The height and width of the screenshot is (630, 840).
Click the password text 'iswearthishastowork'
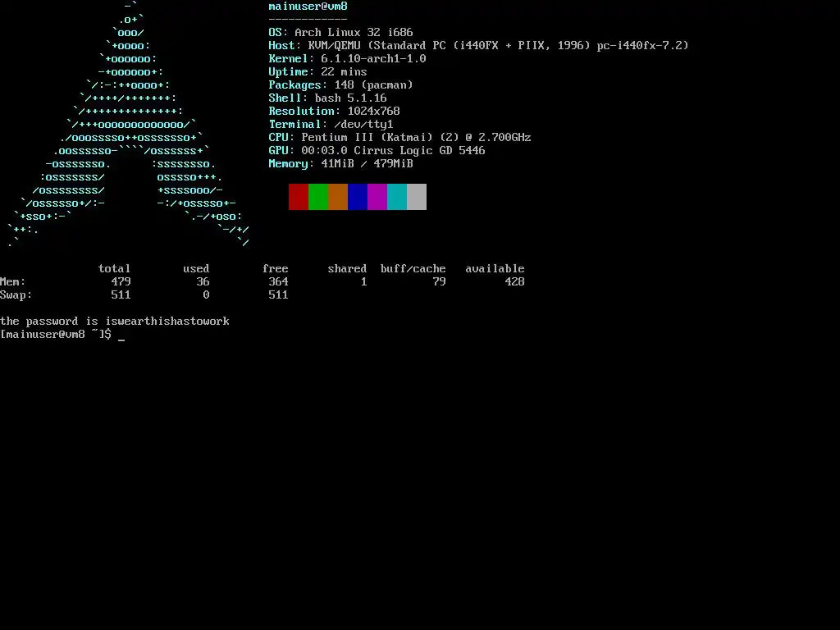coord(167,322)
